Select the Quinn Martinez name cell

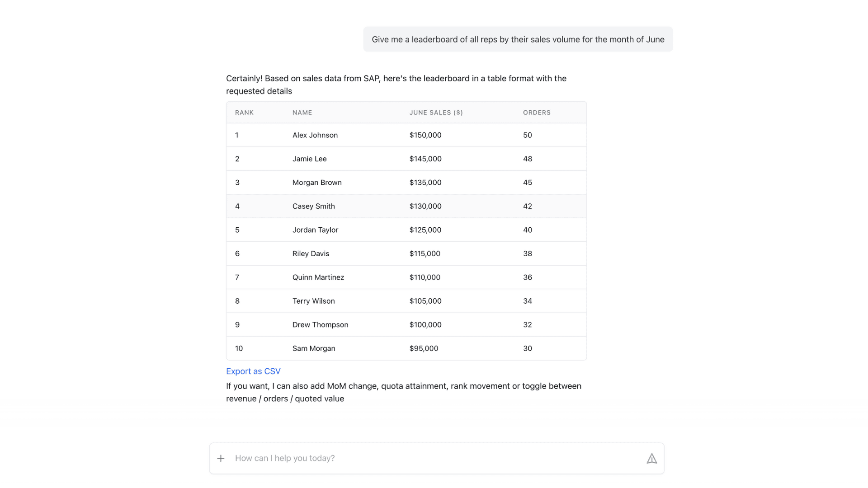pos(318,277)
